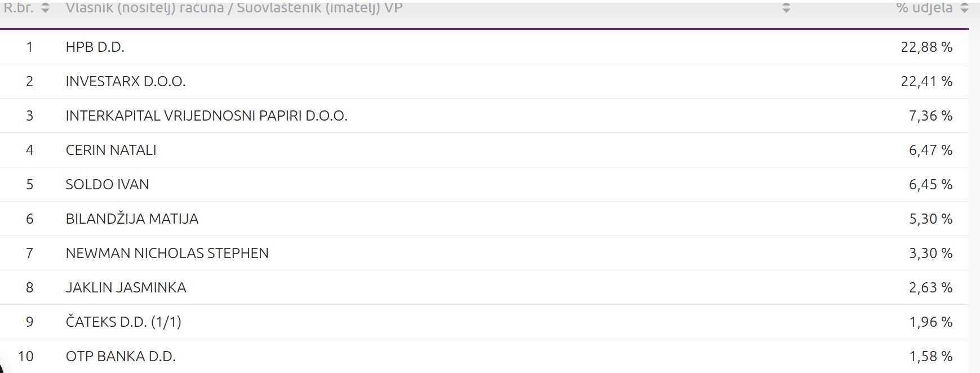Screen dimensions: 980x373
Task: Pick the JAKLIN JASMINKA row
Action: click(x=126, y=288)
